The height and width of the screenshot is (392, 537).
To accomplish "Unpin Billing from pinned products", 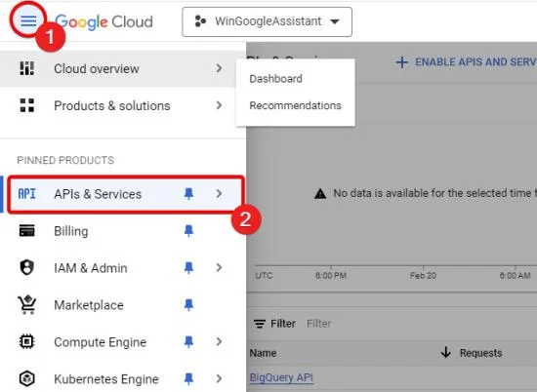I will pos(188,231).
